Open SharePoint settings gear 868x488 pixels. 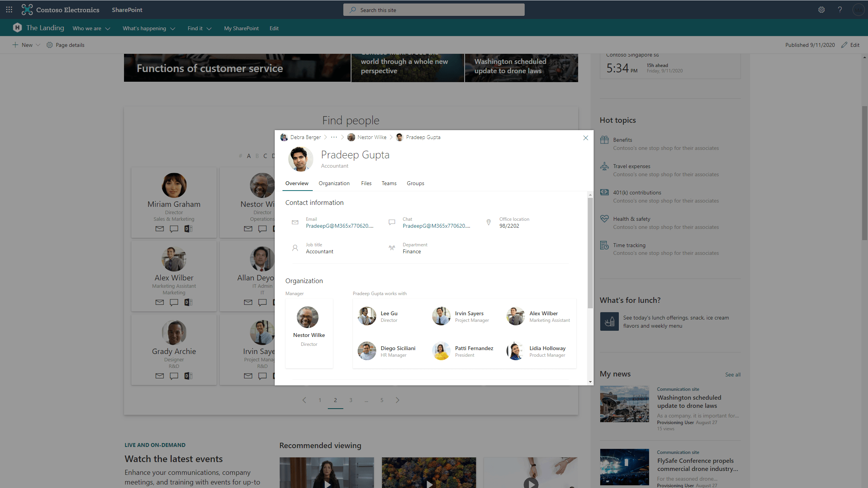tap(821, 9)
